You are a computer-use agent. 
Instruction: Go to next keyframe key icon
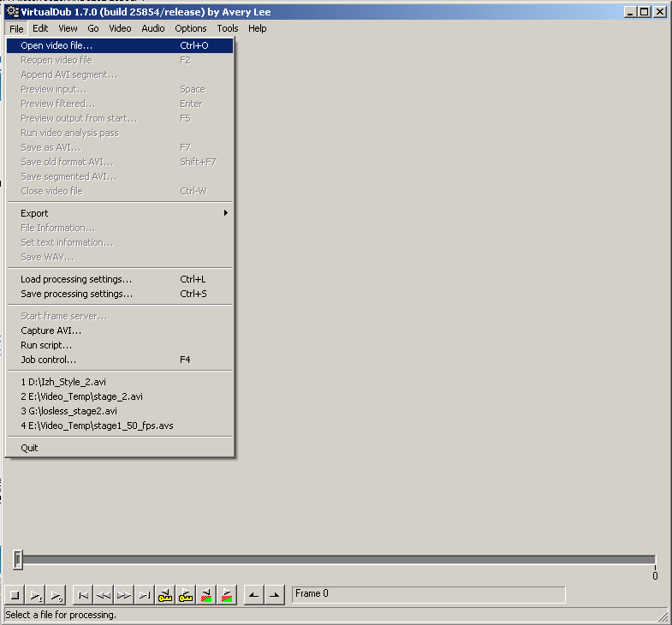(186, 595)
